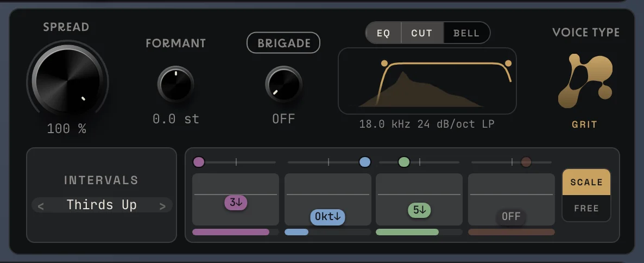Viewport: 644px width, 263px height.
Task: Open the Thirds Up intervals preset selector
Action: 102,205
